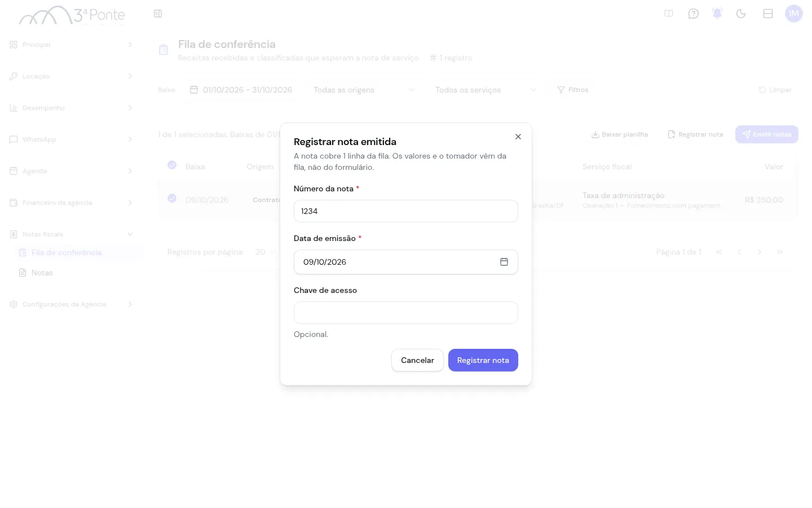
Task: Click the Número da nota input field
Action: coord(406,211)
